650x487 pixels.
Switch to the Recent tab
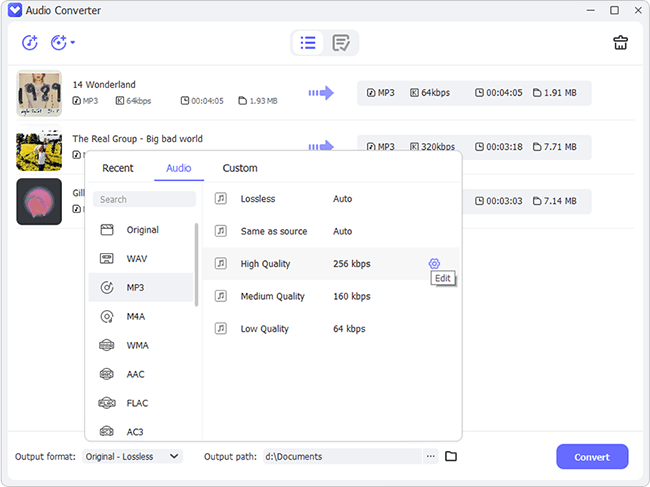(x=118, y=168)
